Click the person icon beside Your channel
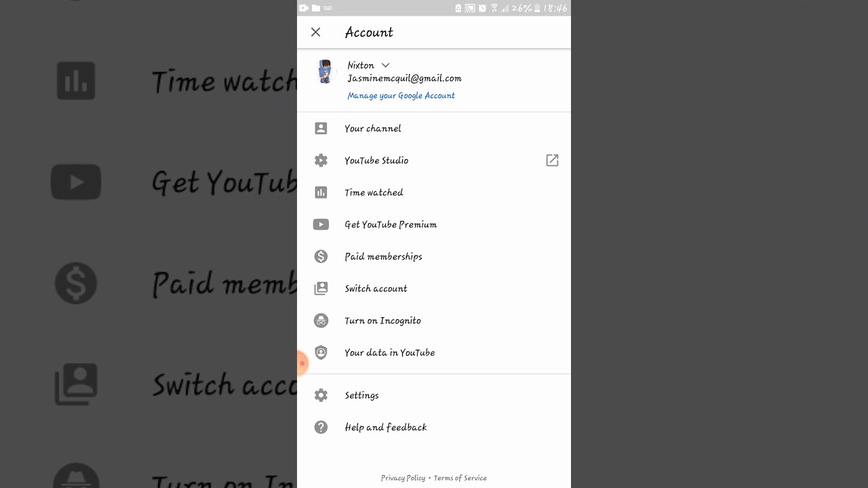Screen dimensions: 868x488 (321, 128)
